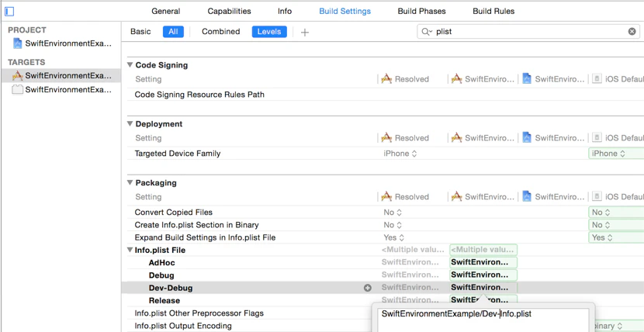The height and width of the screenshot is (332, 644).
Task: Click Multiple values target-level cell
Action: 483,250
